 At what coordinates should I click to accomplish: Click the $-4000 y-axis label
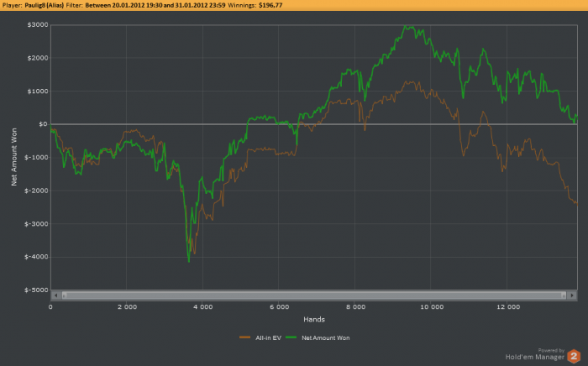pyautogui.click(x=36, y=257)
